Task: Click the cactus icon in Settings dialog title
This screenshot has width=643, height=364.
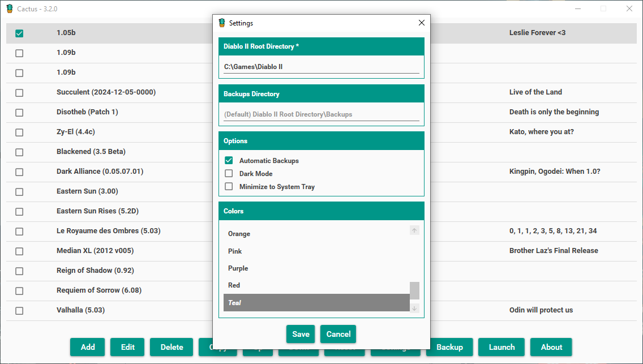Action: (222, 23)
